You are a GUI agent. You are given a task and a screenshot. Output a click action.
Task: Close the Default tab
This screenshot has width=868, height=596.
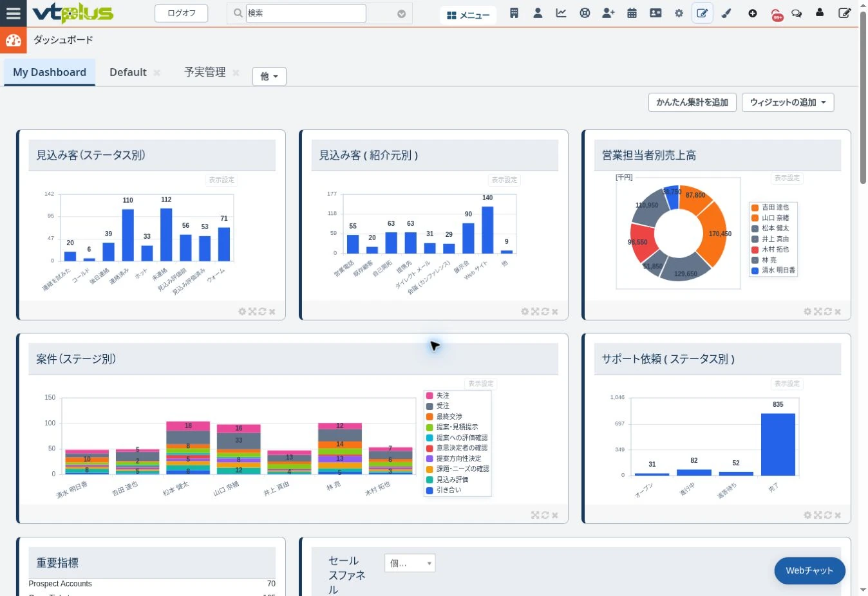coord(156,73)
